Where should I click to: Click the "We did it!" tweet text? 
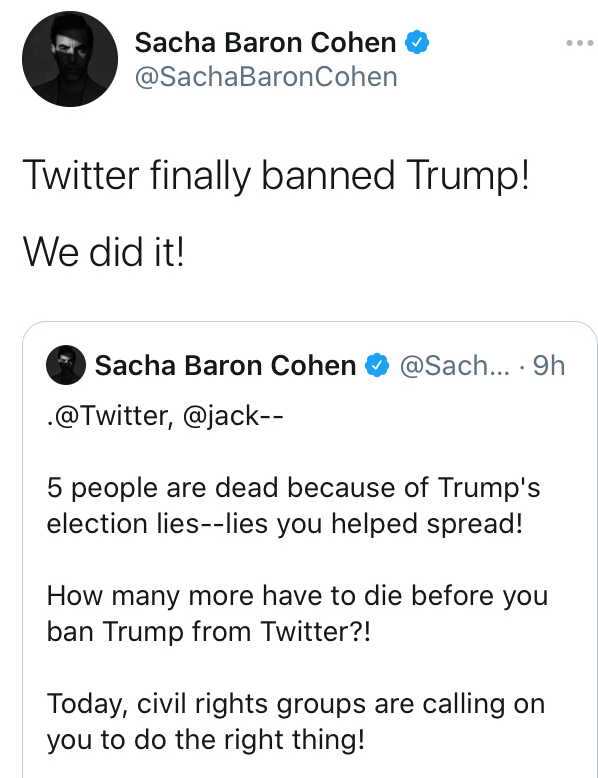[x=104, y=252]
